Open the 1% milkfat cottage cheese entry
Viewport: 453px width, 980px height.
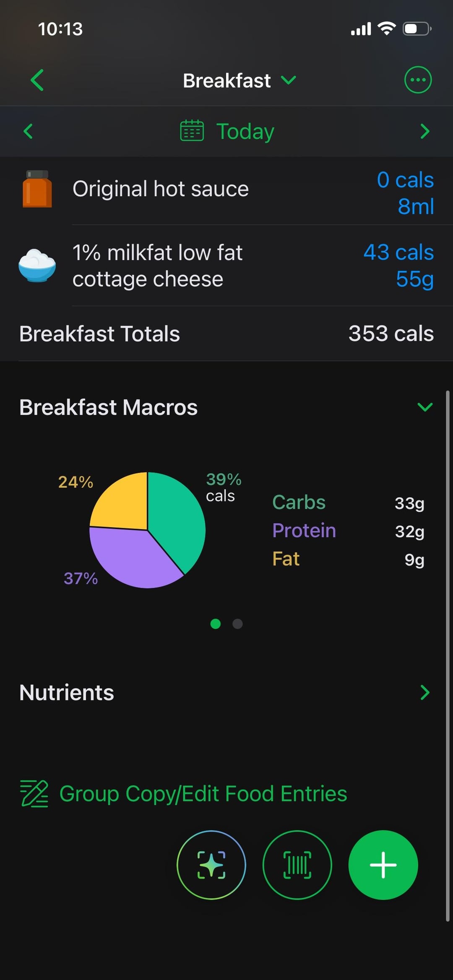point(158,265)
